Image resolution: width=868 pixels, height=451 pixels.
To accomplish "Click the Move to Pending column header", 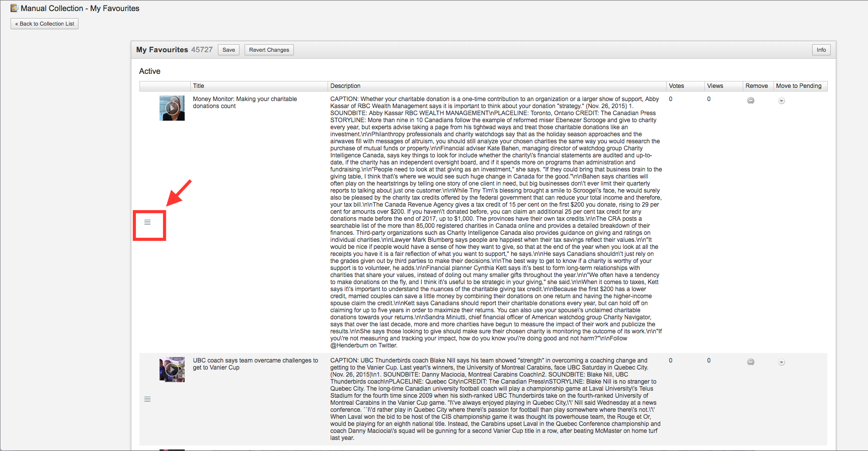I will (x=801, y=86).
